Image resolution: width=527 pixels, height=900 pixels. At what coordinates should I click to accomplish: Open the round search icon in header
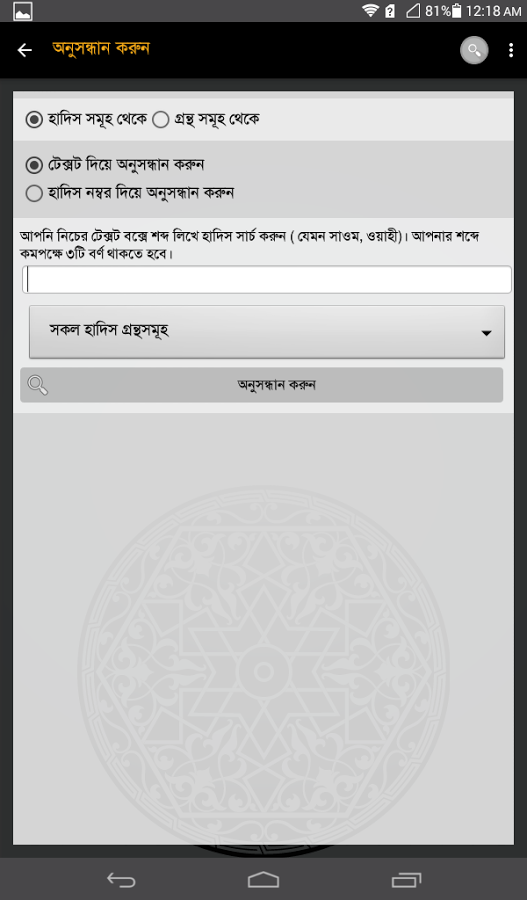point(474,51)
